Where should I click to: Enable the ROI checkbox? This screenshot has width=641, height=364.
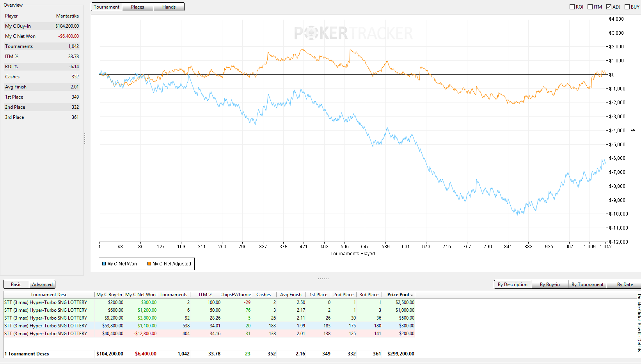coord(572,7)
